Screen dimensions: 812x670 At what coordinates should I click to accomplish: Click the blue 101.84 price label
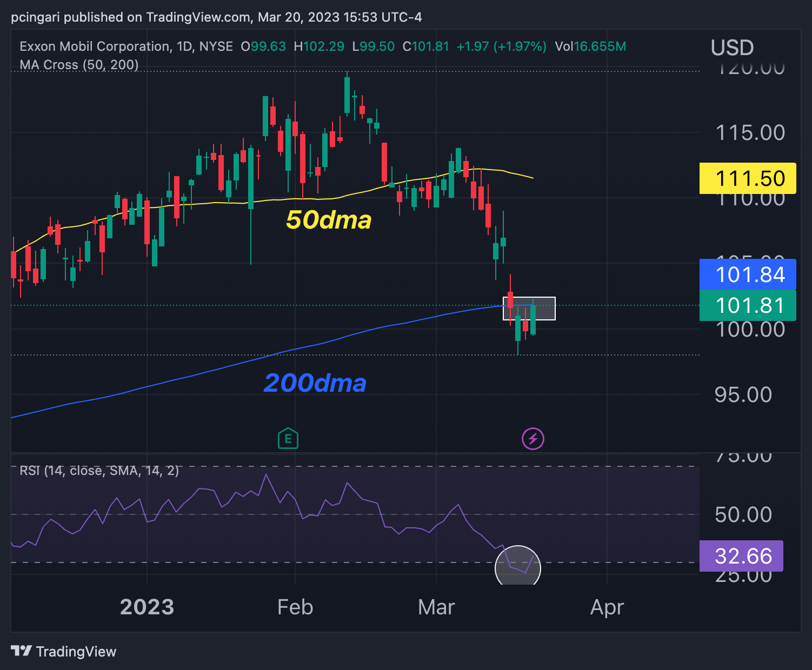(x=748, y=274)
